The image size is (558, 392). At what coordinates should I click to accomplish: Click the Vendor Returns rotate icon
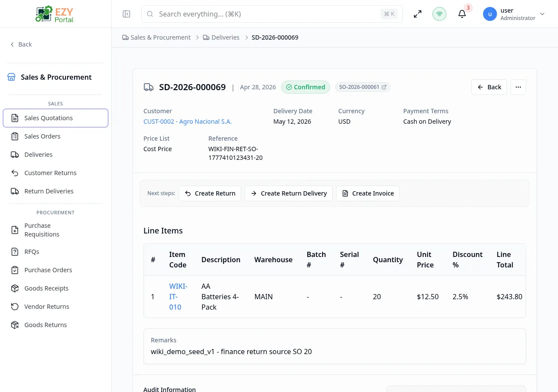click(15, 307)
